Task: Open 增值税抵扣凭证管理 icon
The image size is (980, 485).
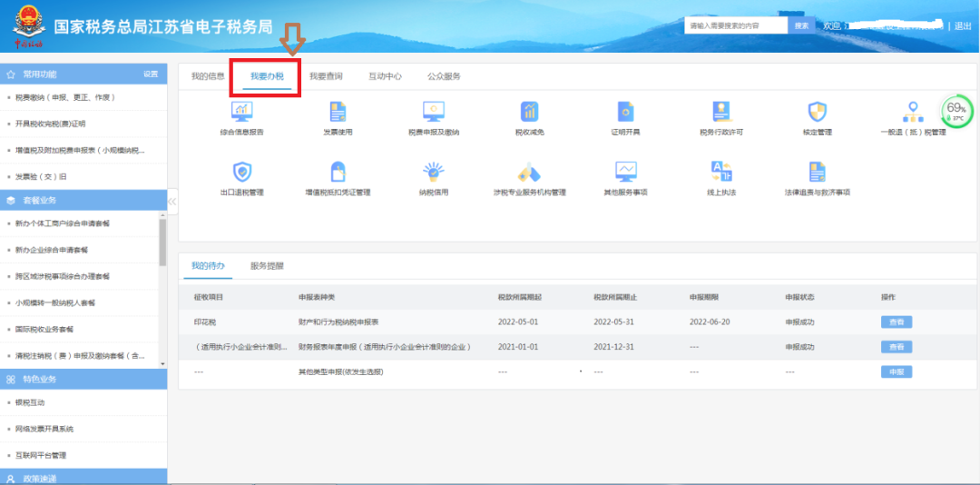Action: click(x=338, y=172)
